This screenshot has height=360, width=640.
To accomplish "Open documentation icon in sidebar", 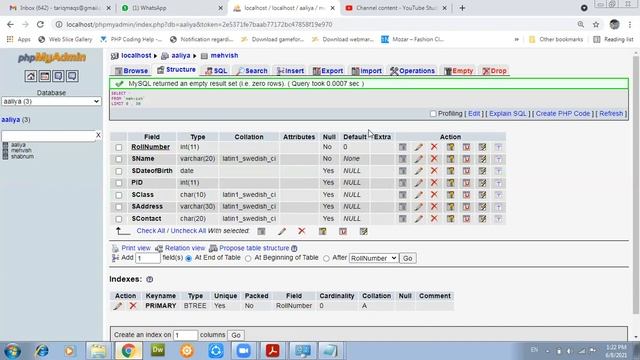I will 72,76.
